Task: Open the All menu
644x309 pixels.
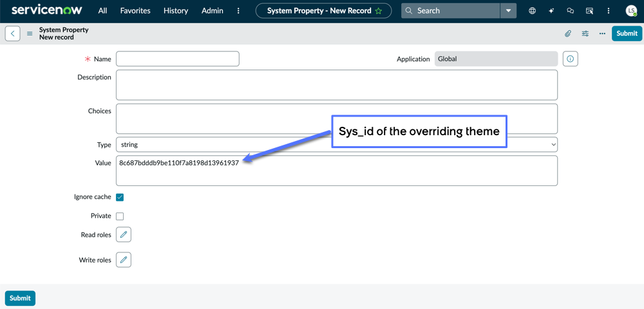Action: pyautogui.click(x=102, y=11)
